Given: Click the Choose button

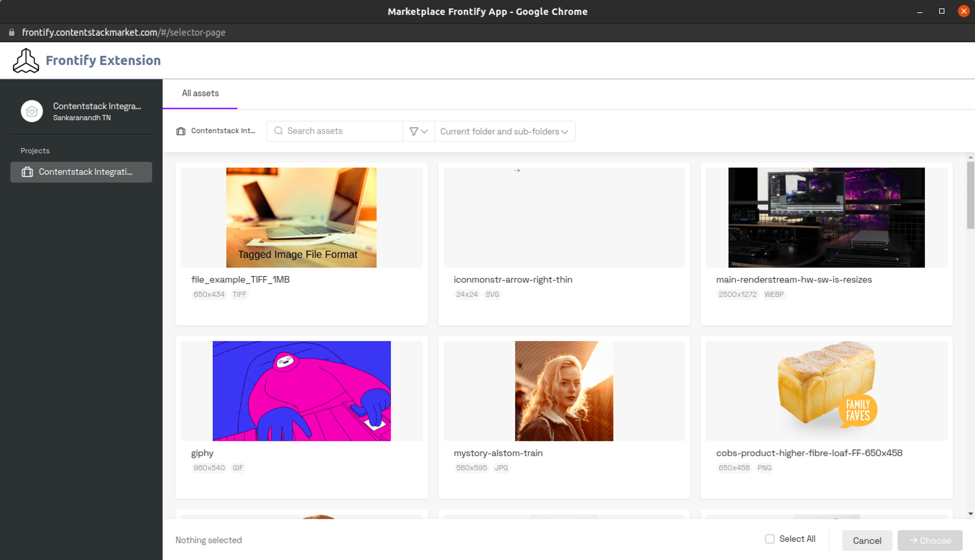Looking at the screenshot, I should pyautogui.click(x=930, y=540).
